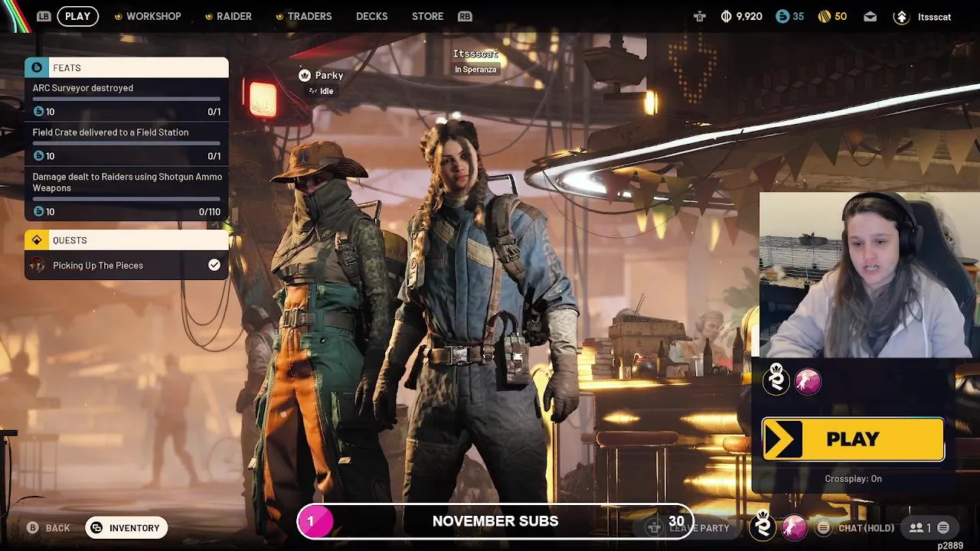Click the FEATS panel header icon
Viewport: 980px width, 551px height.
point(37,67)
